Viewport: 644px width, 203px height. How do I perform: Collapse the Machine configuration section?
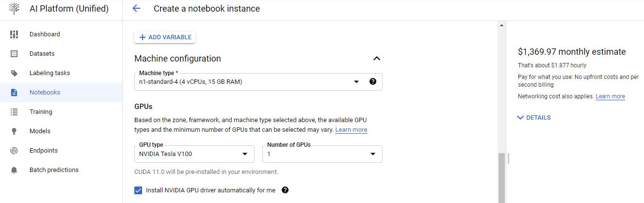377,59
